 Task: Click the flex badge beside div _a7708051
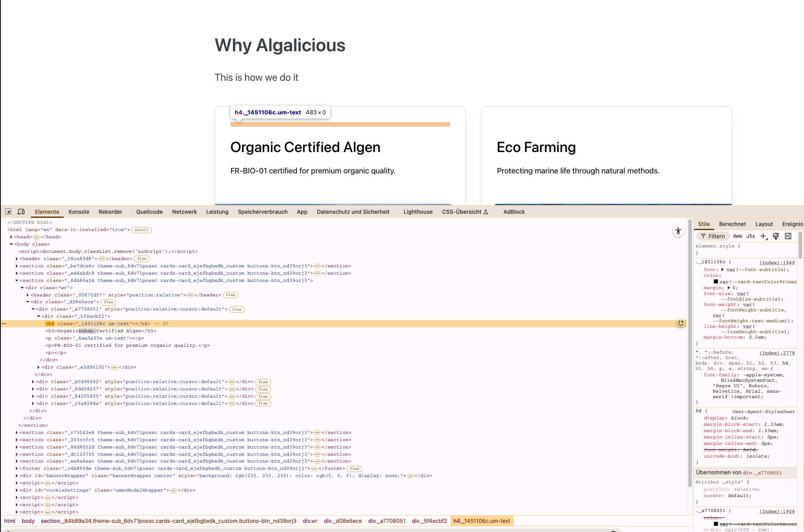tap(237, 310)
